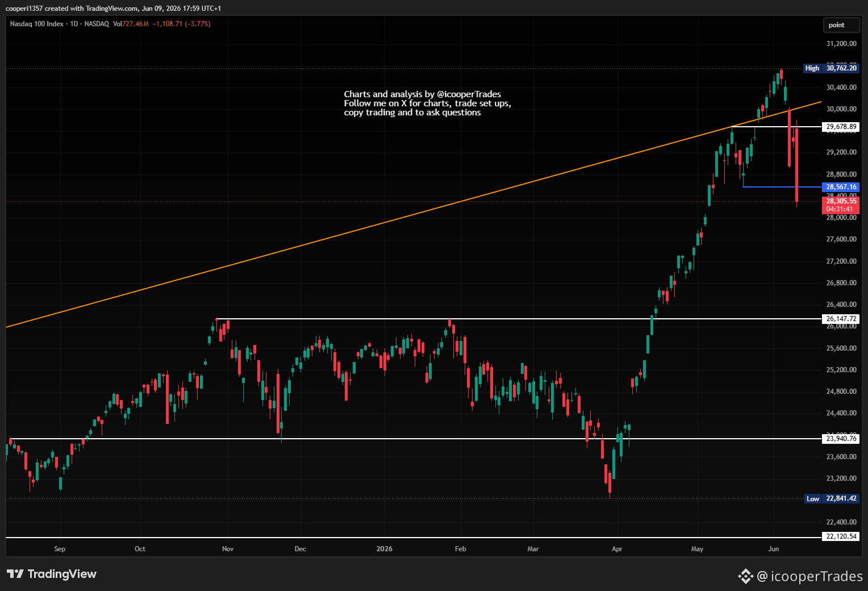Click the Jun label on time axis
Image resolution: width=868 pixels, height=591 pixels.
[x=773, y=549]
